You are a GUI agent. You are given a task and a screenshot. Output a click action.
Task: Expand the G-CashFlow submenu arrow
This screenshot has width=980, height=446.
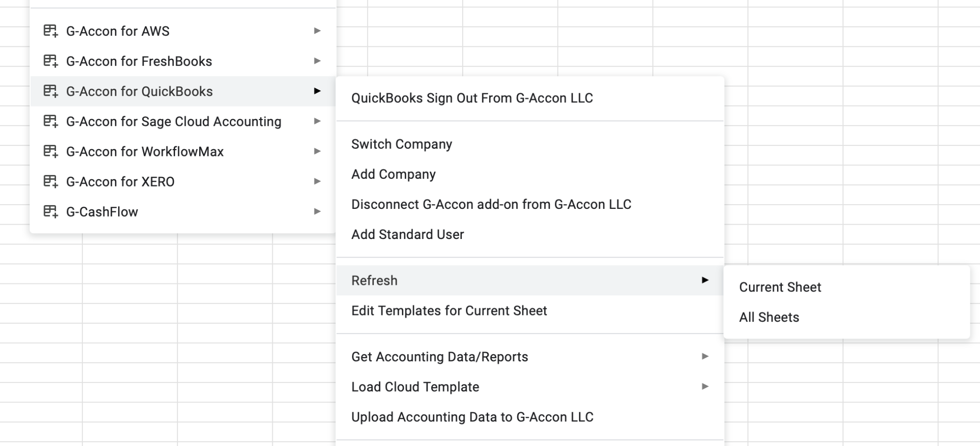pos(317,212)
